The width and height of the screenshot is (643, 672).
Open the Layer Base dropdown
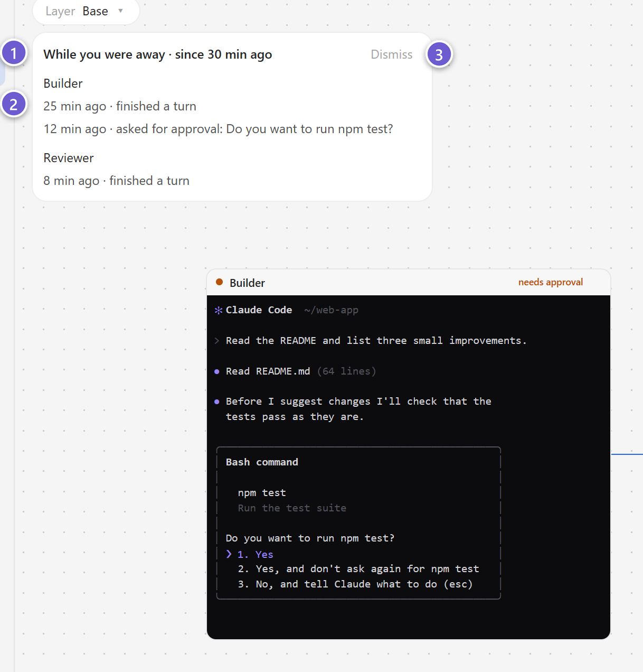(86, 12)
